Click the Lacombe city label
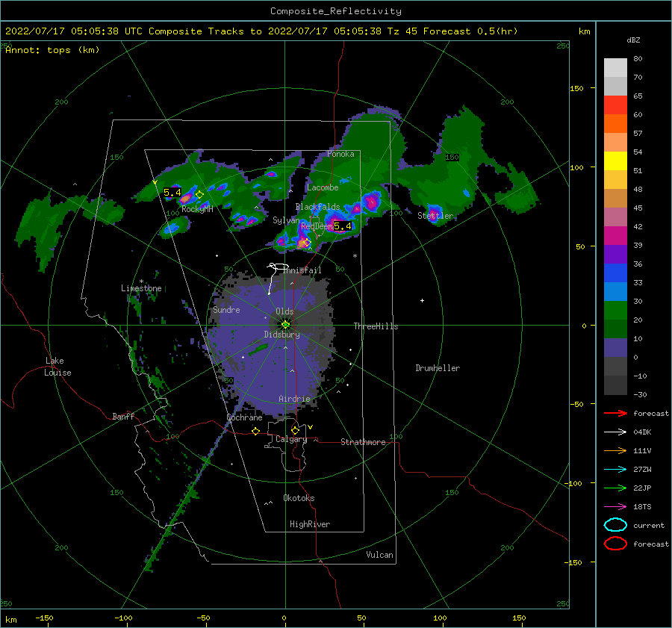The height and width of the screenshot is (628, 672). point(323,187)
